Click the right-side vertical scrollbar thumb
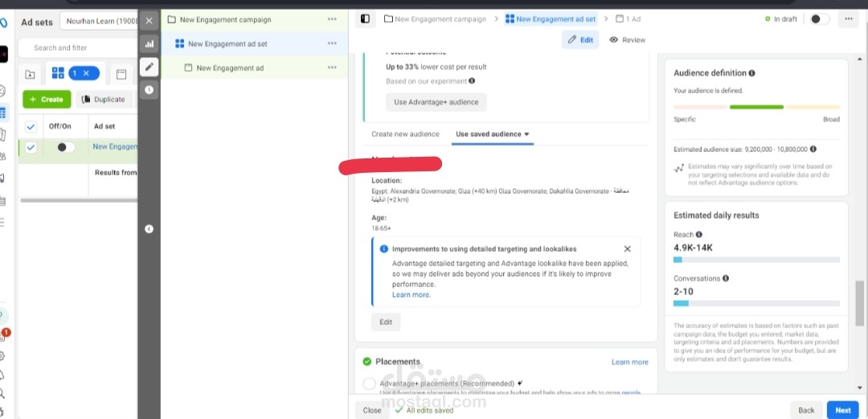Screen dimensions: 868x419 [859, 303]
